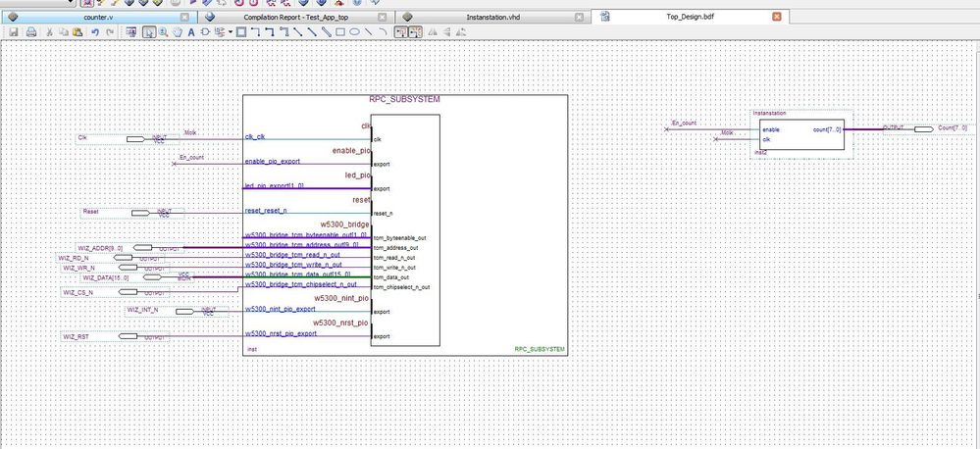The width and height of the screenshot is (980, 449).
Task: Select the Oval drawing tool
Action: [x=354, y=32]
